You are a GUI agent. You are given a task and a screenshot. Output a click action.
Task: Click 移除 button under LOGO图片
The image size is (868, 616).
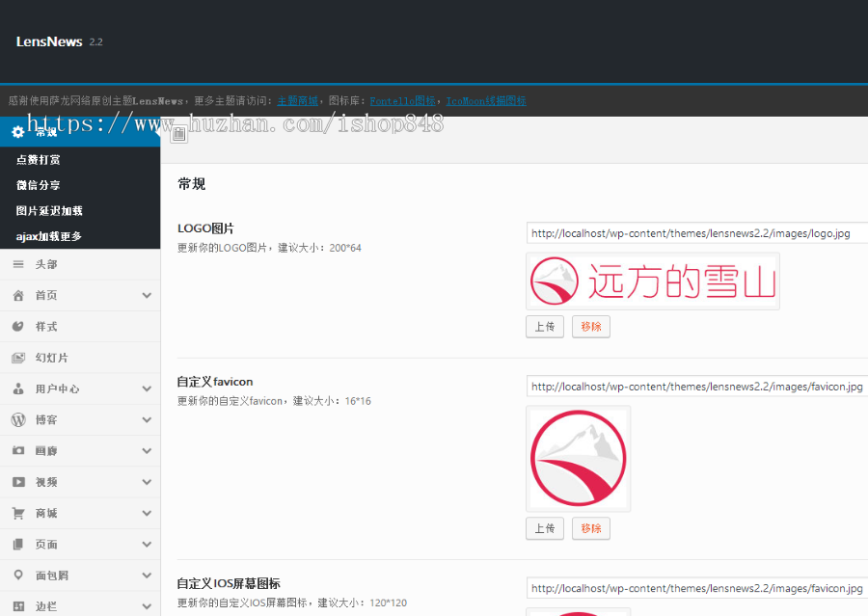(590, 327)
